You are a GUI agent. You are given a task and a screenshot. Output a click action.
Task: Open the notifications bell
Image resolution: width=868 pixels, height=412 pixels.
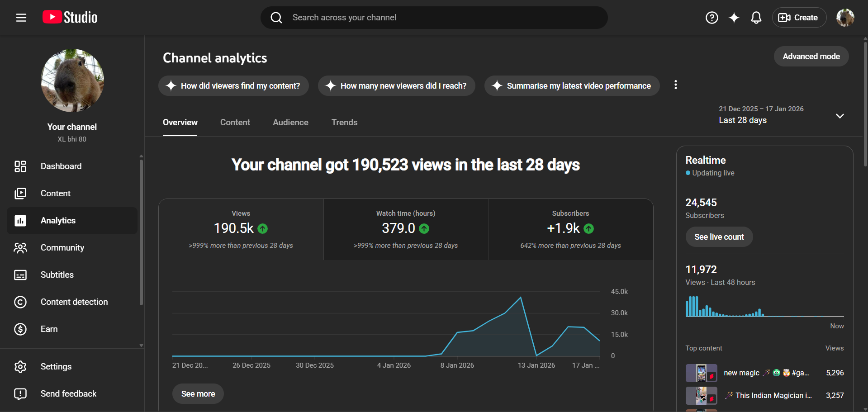pyautogui.click(x=756, y=18)
